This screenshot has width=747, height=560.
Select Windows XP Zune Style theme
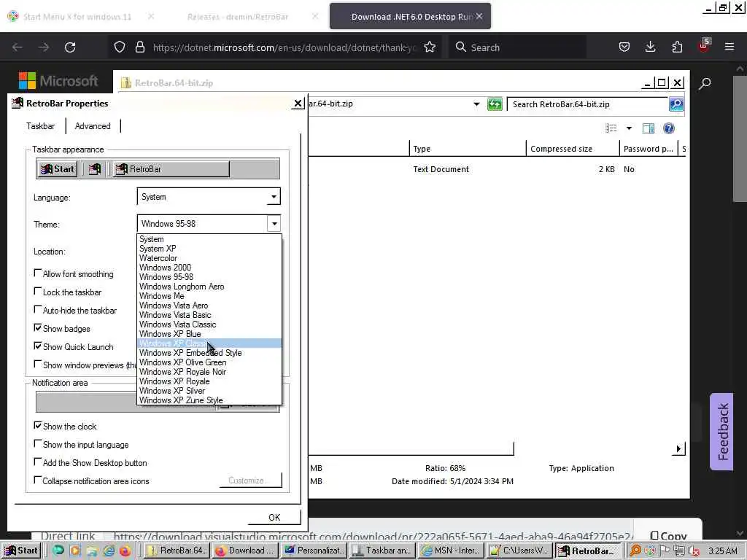pos(209,400)
